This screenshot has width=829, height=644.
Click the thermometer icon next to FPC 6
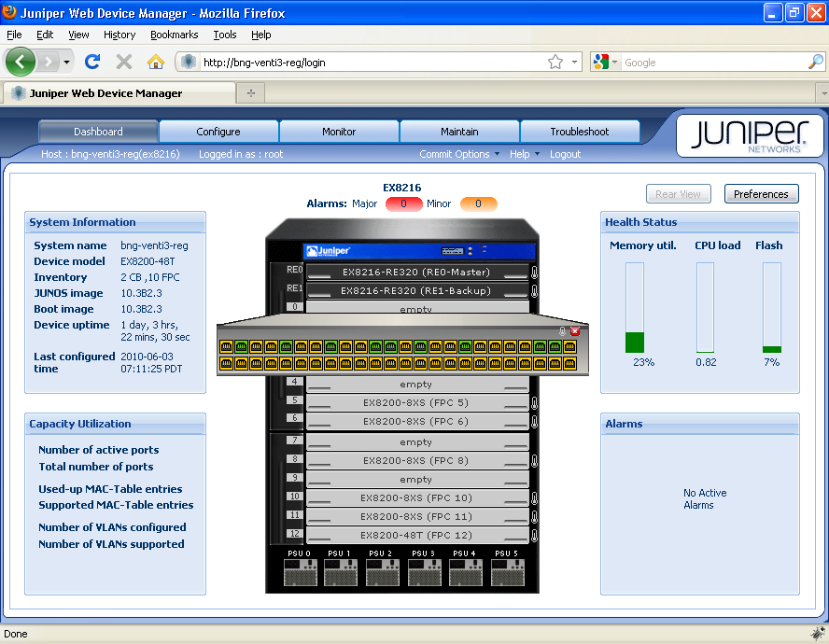coord(535,422)
